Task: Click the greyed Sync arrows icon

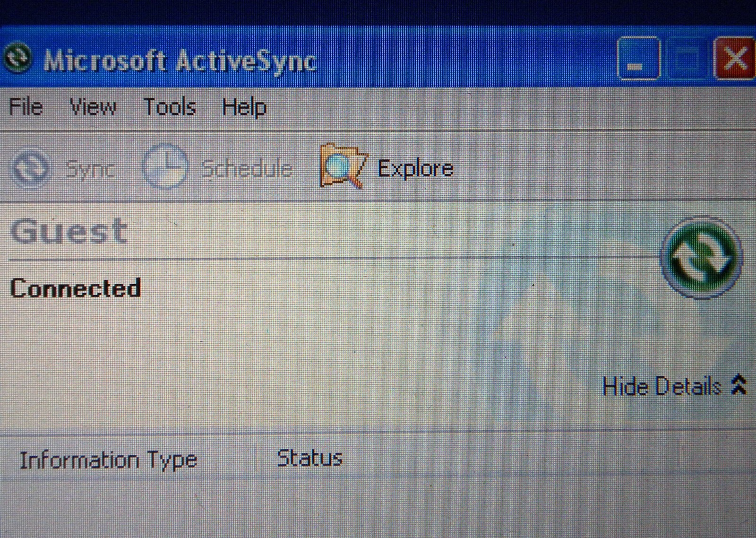Action: pos(30,168)
